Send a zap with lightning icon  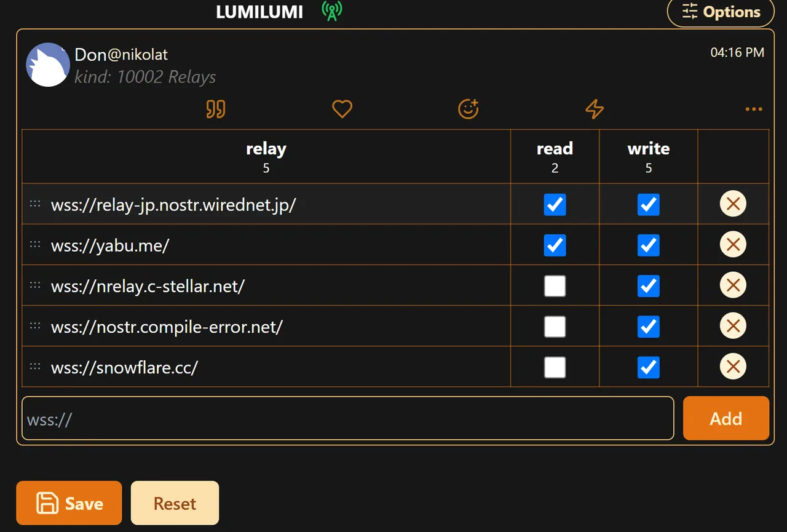(x=594, y=109)
